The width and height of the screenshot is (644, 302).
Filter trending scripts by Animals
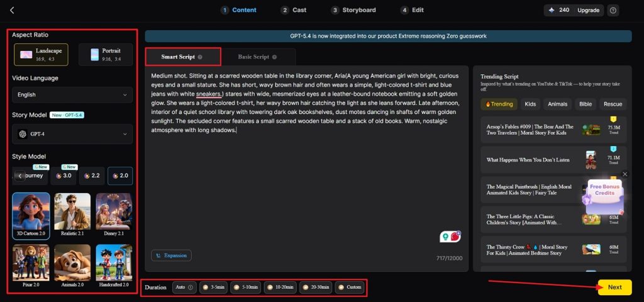[557, 104]
